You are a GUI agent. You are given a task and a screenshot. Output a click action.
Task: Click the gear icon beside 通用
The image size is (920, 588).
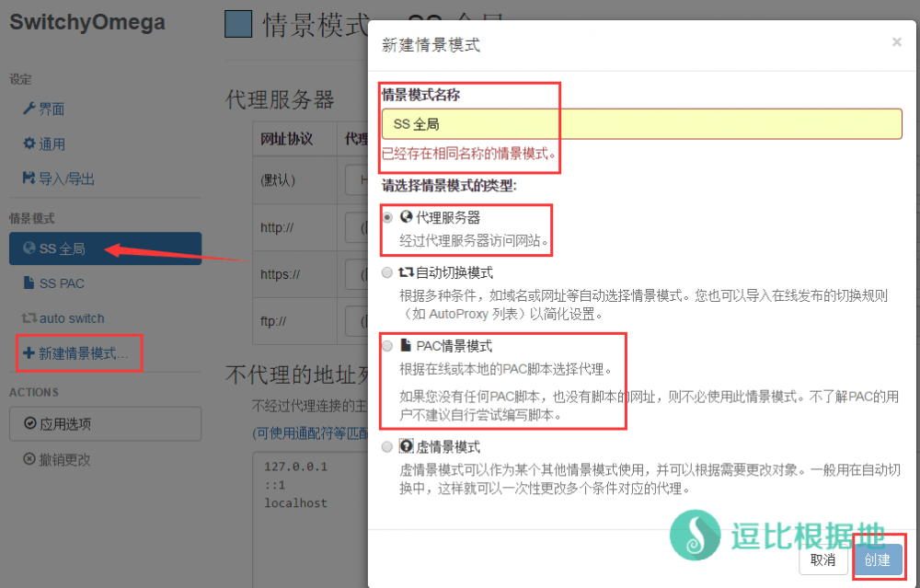coord(29,144)
